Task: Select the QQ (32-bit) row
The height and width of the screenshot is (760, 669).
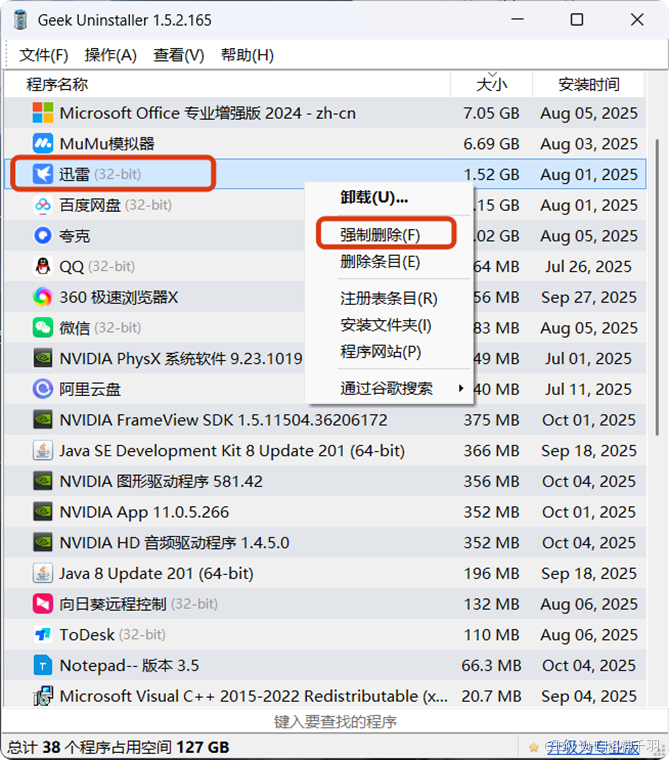Action: pyautogui.click(x=325, y=266)
